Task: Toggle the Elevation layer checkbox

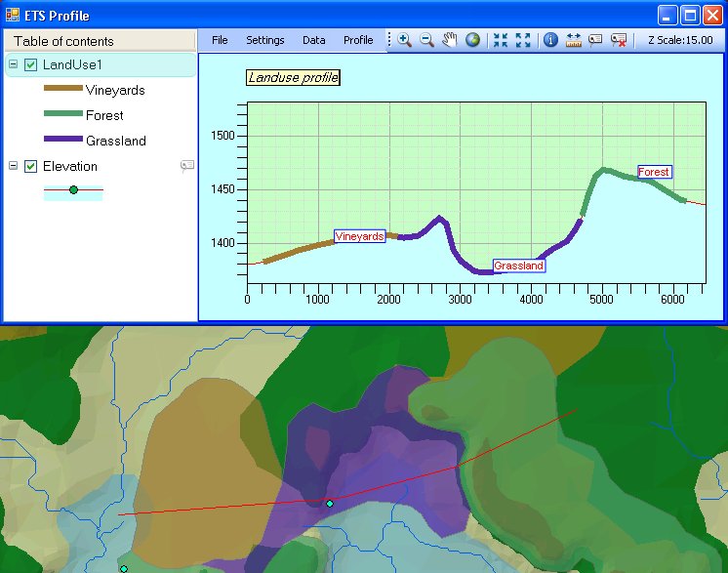Action: [31, 166]
